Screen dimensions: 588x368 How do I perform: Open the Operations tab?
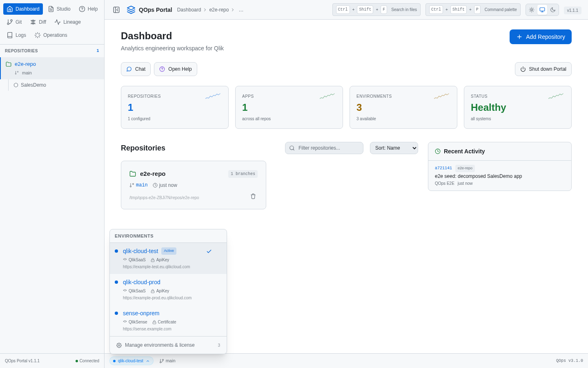coord(51,35)
